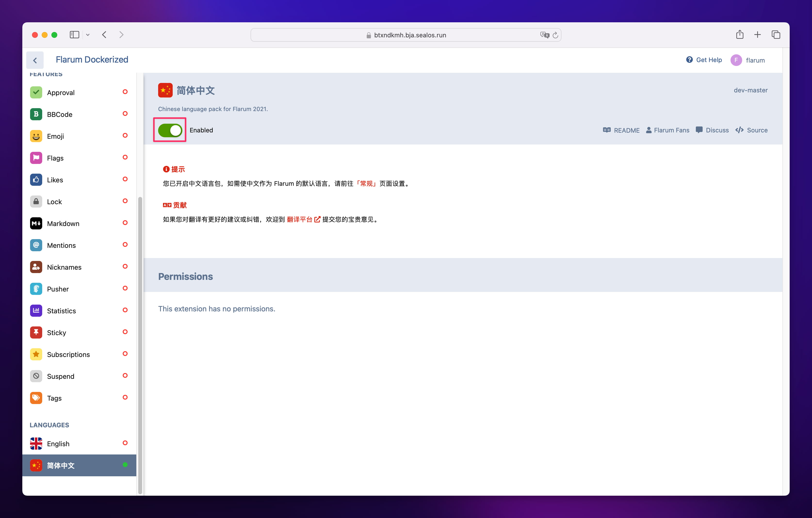This screenshot has width=812, height=518.
Task: Follow the 常规 settings page link
Action: pyautogui.click(x=366, y=183)
